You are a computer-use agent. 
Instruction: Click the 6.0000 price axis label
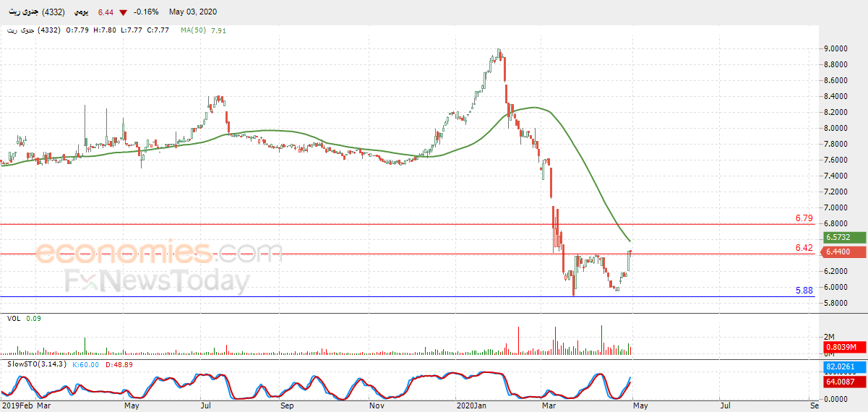coord(835,287)
